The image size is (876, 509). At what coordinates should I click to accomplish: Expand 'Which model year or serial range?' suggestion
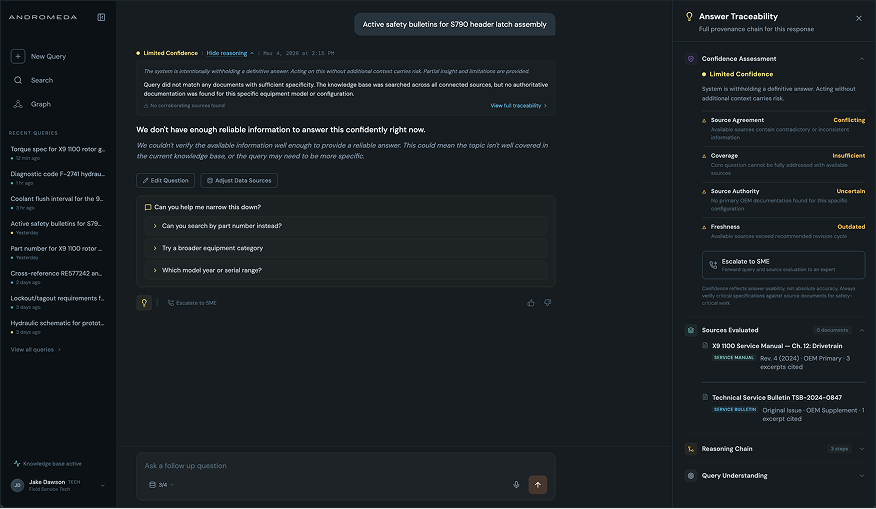[x=345, y=270]
